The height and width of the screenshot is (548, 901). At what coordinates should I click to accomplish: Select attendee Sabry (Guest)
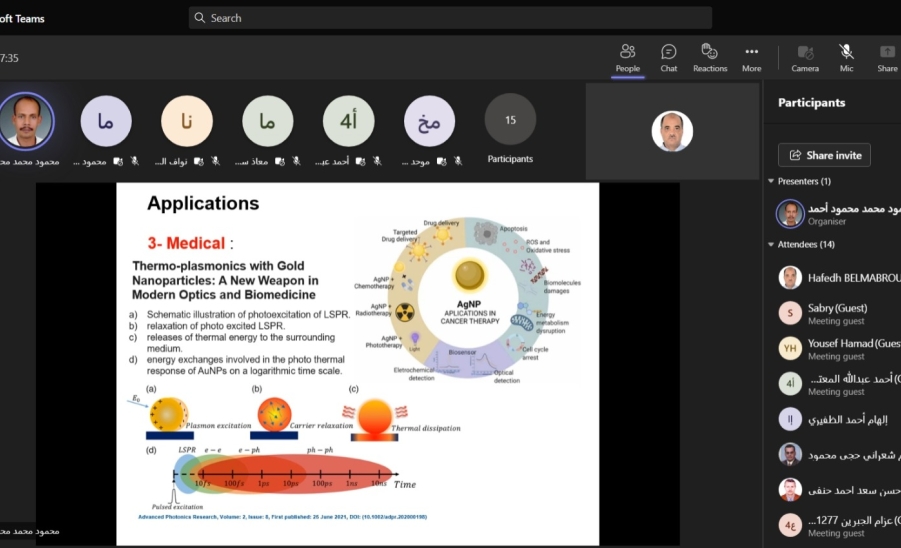(x=839, y=314)
